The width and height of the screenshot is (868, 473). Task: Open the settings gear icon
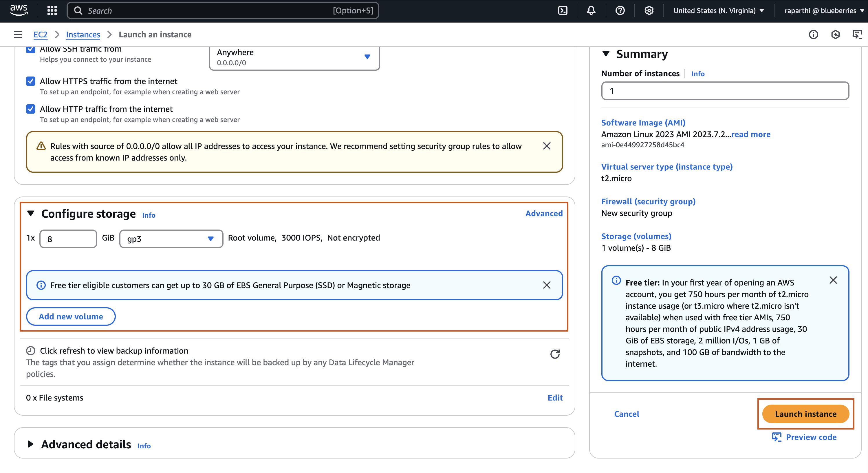(649, 10)
